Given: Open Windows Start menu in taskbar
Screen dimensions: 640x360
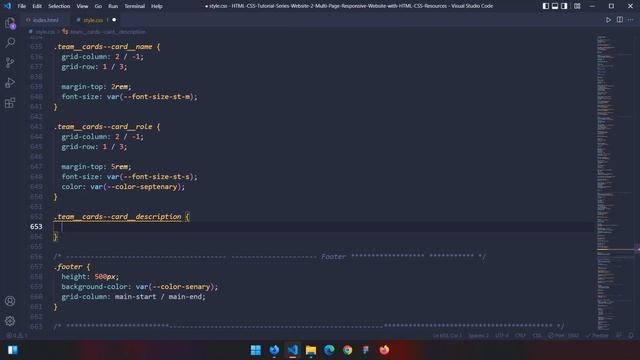Looking at the screenshot, I should pyautogui.click(x=256, y=350).
